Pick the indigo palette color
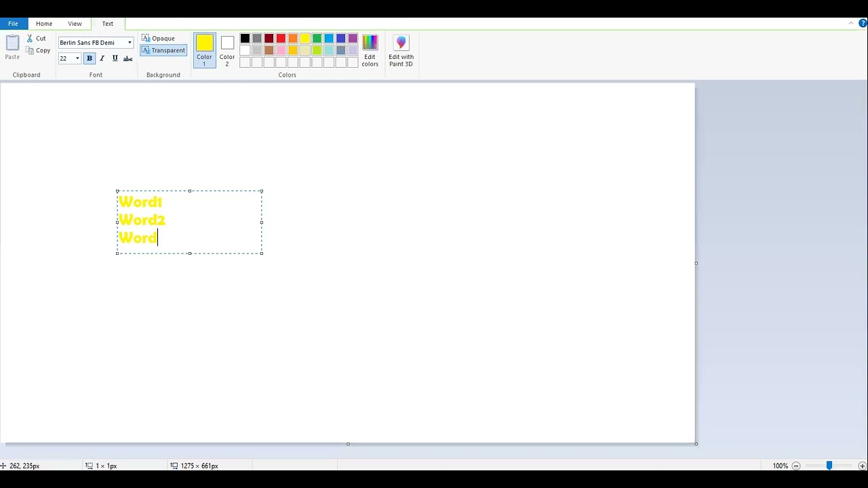Viewport: 868px width, 488px height. [341, 39]
